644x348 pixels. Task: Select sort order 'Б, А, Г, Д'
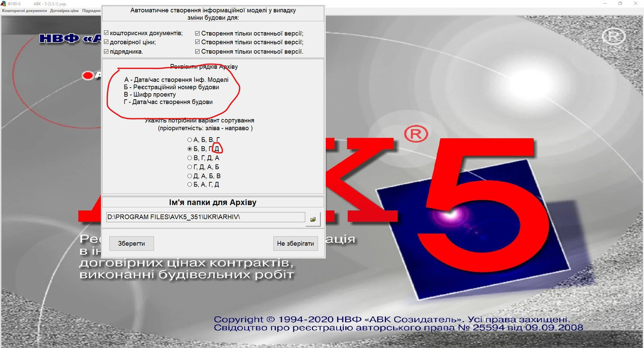click(190, 185)
